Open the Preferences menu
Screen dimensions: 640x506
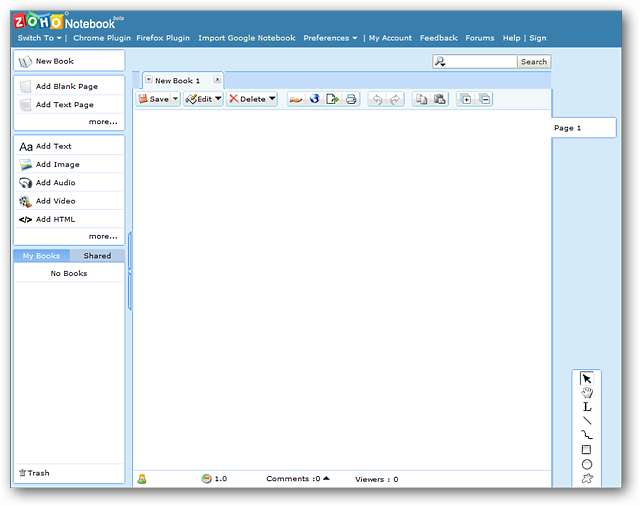330,38
